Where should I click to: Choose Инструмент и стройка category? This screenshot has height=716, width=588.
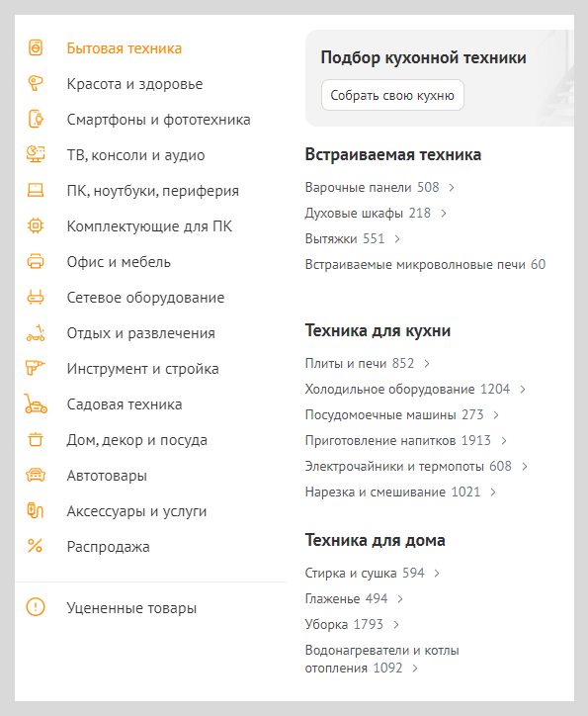[x=142, y=369]
